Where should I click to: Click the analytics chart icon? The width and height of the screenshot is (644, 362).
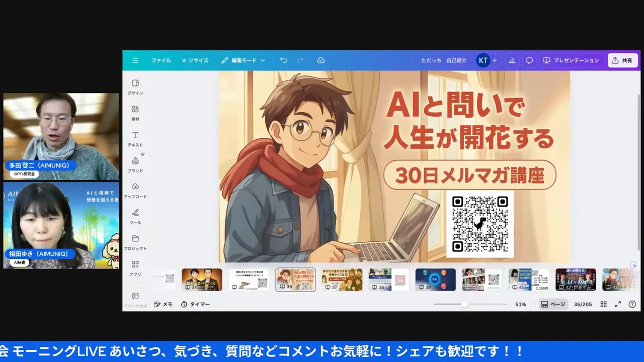[512, 60]
